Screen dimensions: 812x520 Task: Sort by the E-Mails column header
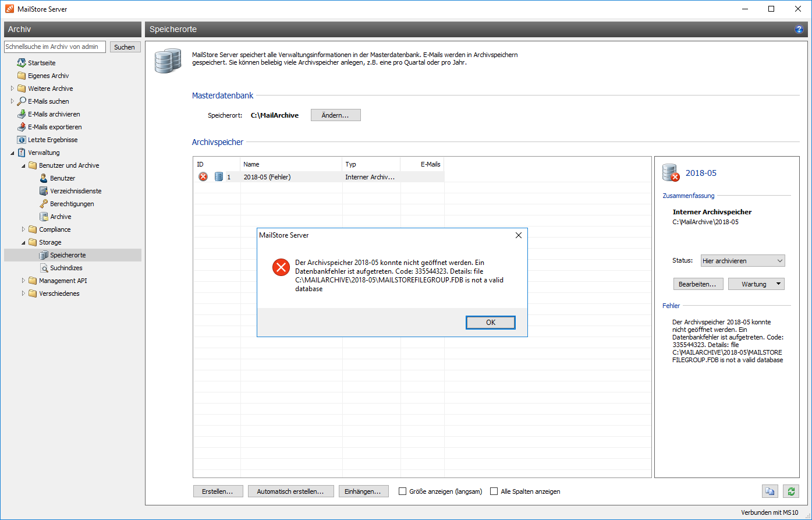422,164
